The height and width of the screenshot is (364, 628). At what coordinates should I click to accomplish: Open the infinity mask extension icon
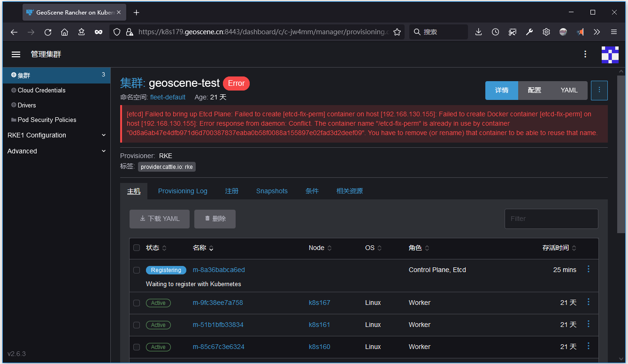tap(99, 32)
